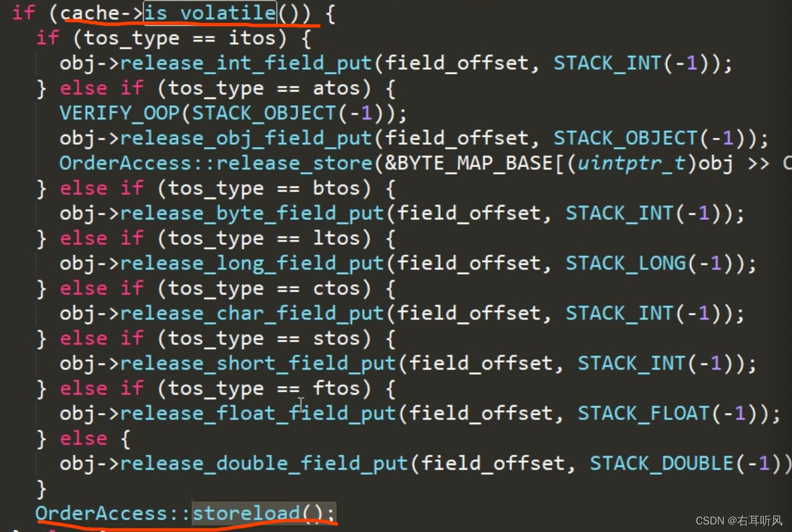Click release_char_field_put method name
Viewport: 792px width, 532px height.
click(x=252, y=313)
